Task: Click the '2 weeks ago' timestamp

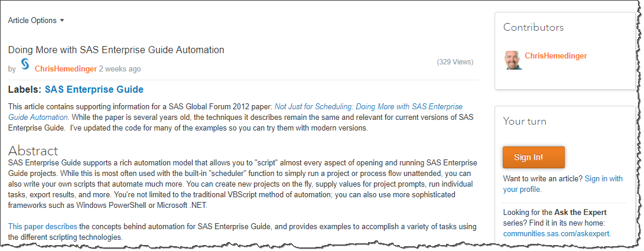Action: click(120, 69)
